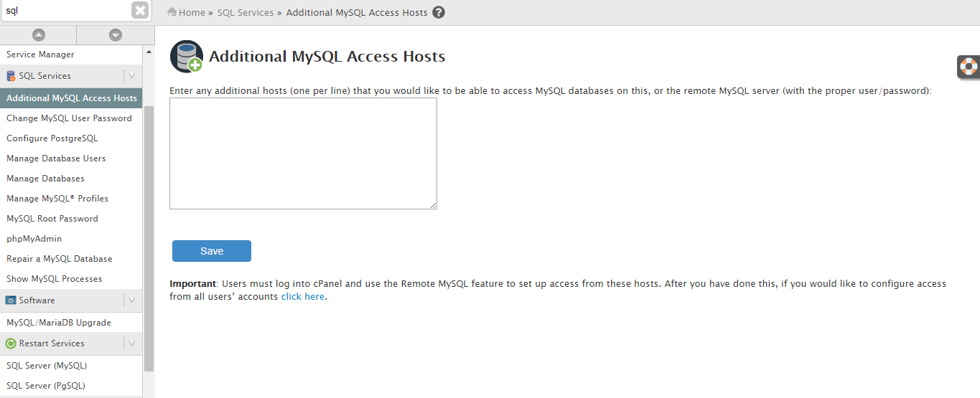Viewport: 980px width, 398px height.
Task: Click the SQL Services database icon in sidebar
Action: 11,76
